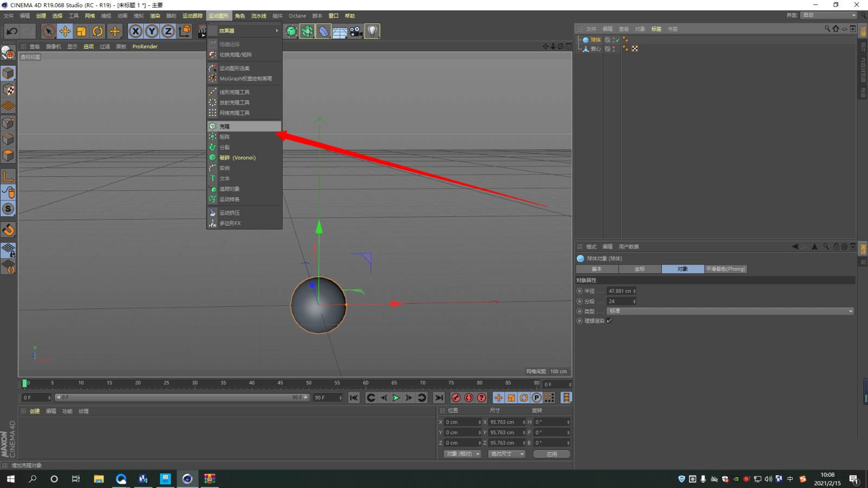The height and width of the screenshot is (488, 868).
Task: Open the 类型 dropdown showing 标准
Action: pyautogui.click(x=730, y=311)
